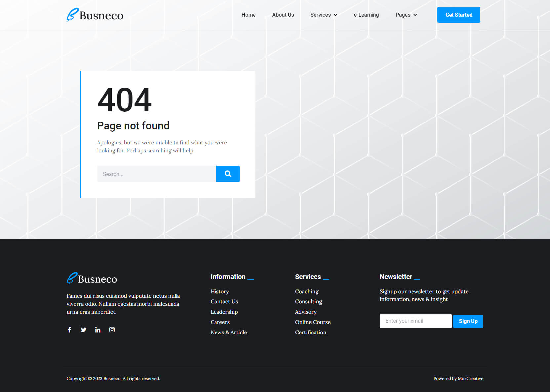Open the Leadership footer link
This screenshot has width=550, height=392.
click(224, 312)
